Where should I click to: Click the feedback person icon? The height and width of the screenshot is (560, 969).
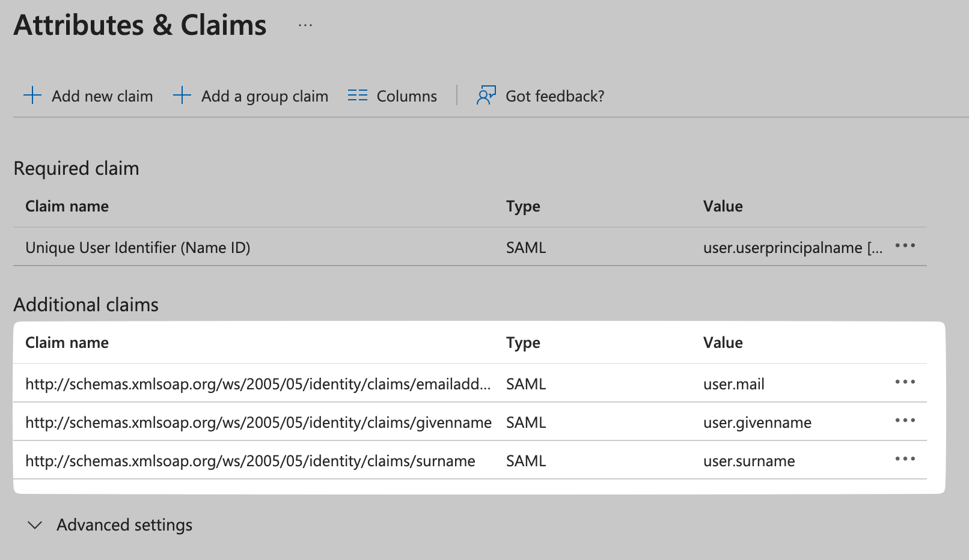(x=486, y=96)
